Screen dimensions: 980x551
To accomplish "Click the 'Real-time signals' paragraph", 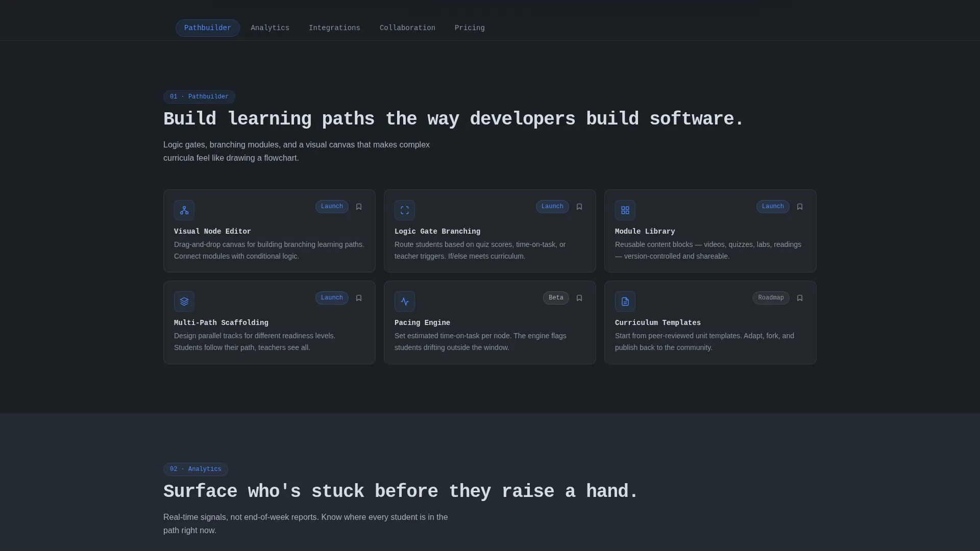I will (305, 524).
